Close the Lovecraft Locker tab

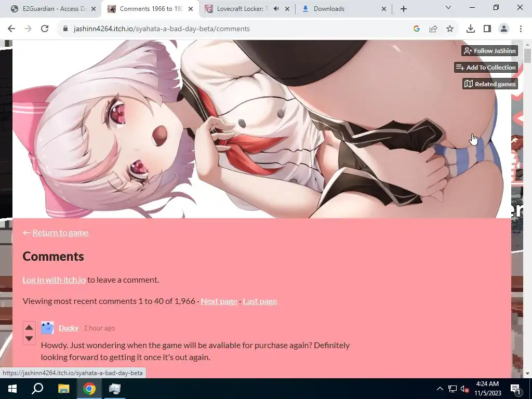click(287, 9)
